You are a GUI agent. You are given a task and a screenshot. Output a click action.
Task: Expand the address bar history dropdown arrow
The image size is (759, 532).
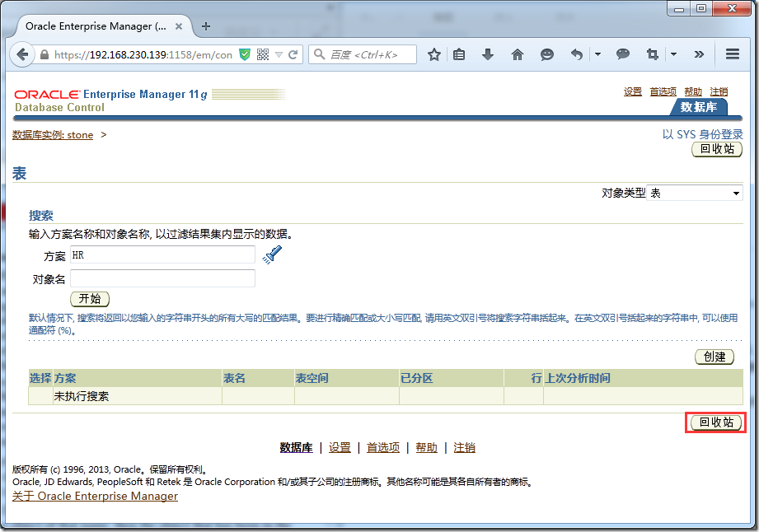coord(279,55)
